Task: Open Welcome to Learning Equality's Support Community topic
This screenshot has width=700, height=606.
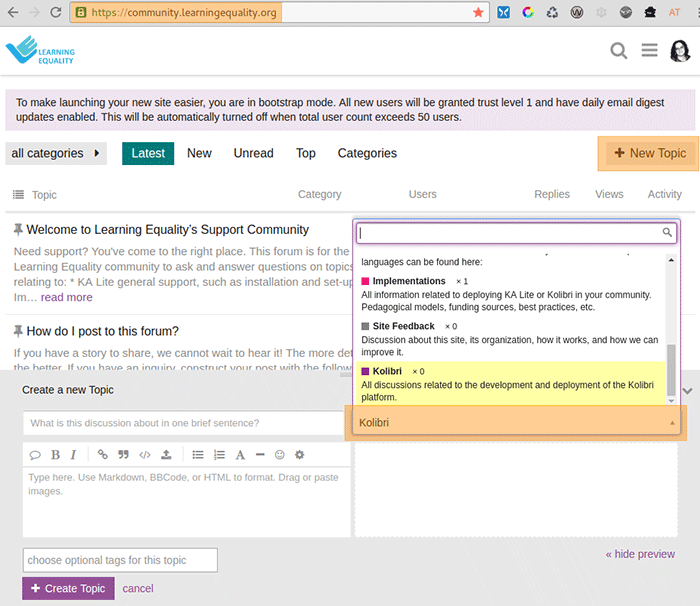Action: click(167, 230)
